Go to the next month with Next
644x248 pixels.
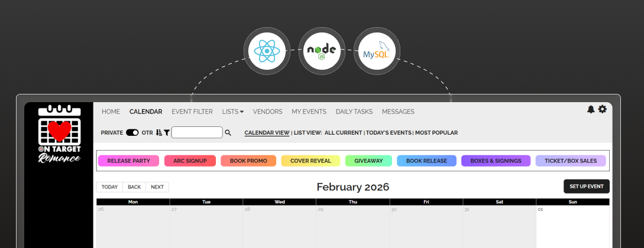coord(157,187)
